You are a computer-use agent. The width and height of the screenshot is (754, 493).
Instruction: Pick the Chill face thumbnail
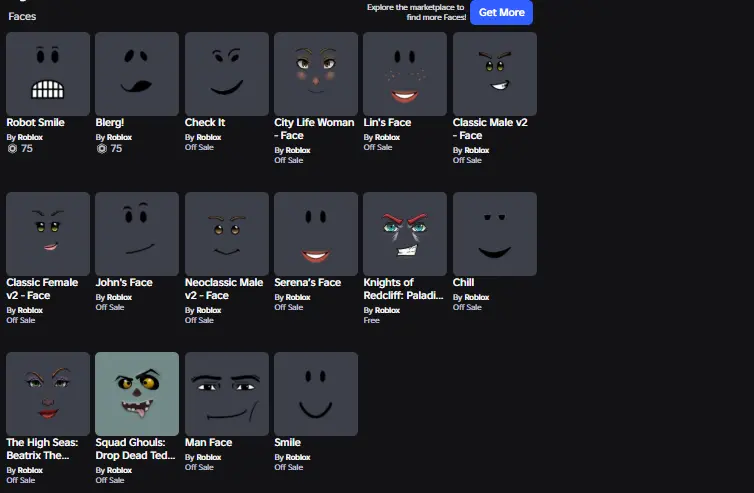pyautogui.click(x=495, y=234)
